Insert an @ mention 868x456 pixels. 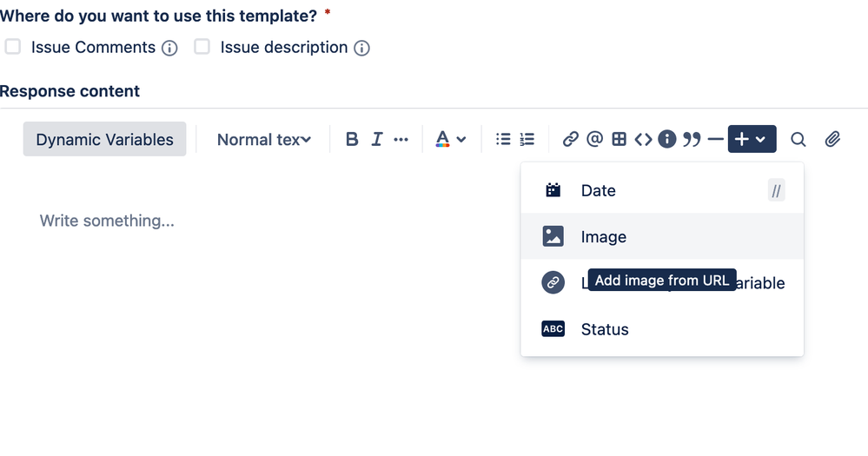click(594, 139)
